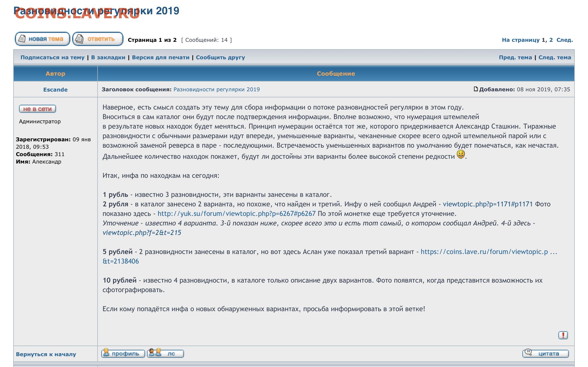The height and width of the screenshot is (367, 588).
Task: Click the date '08 ноя 2019, 07:35'
Action: (544, 89)
